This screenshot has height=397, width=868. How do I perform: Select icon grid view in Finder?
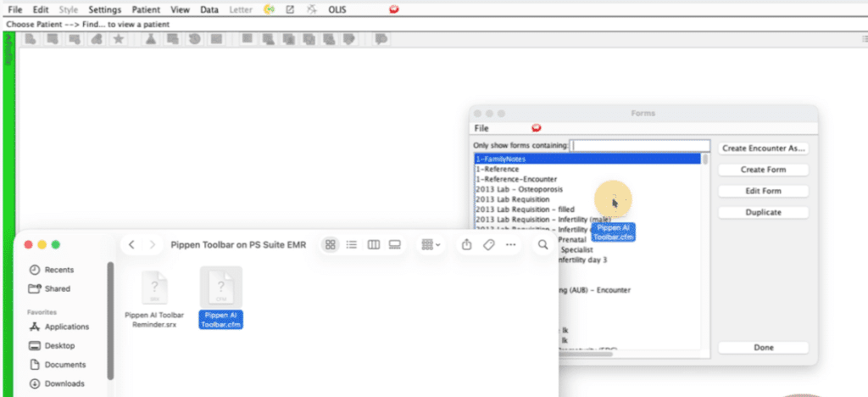331,244
